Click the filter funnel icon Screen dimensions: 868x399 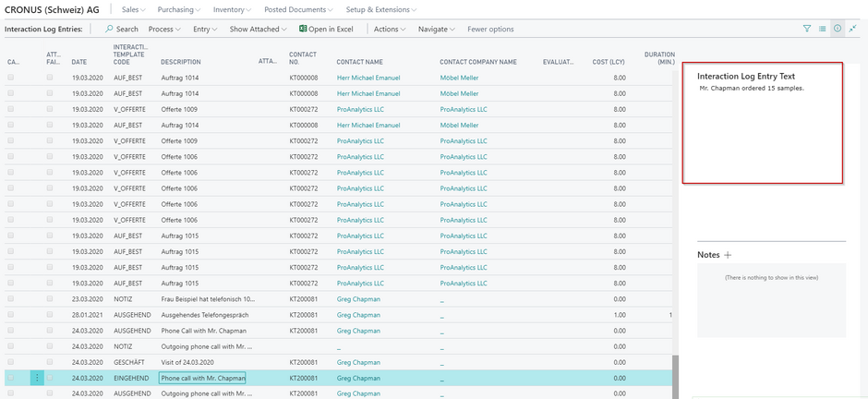[x=807, y=30]
